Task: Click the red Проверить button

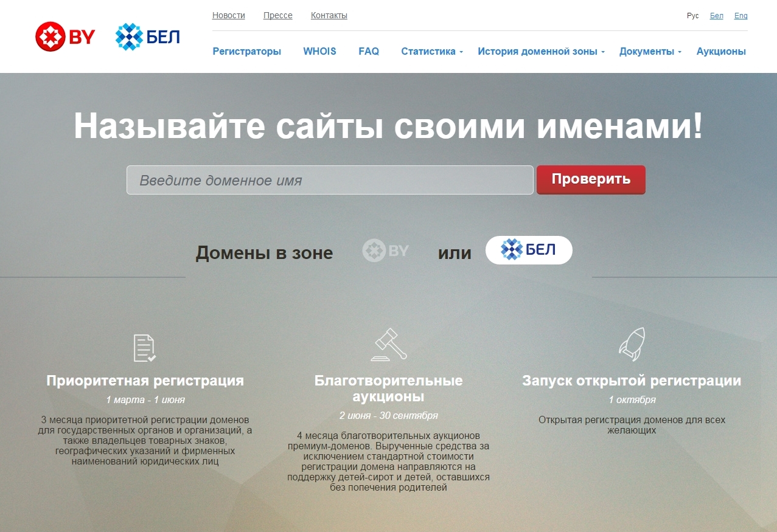Action: click(590, 179)
